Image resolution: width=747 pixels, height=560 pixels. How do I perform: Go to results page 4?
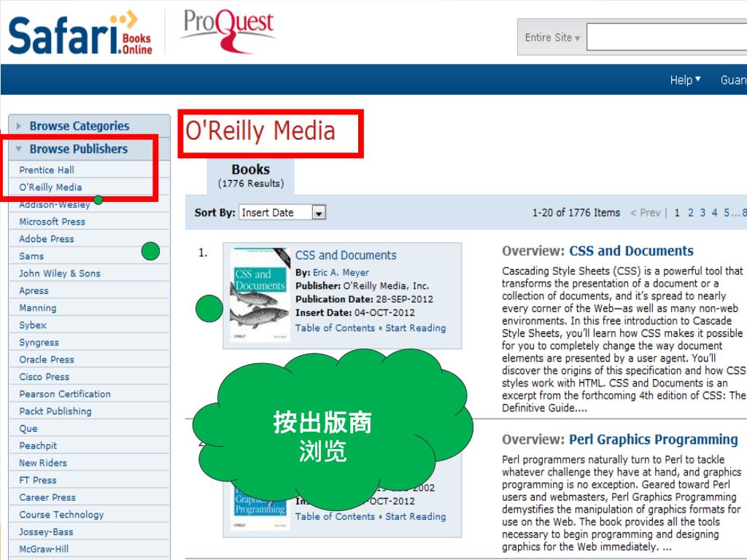click(x=715, y=213)
